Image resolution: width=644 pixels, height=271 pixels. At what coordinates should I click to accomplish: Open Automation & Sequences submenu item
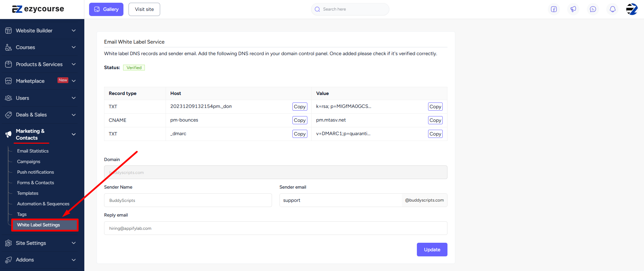pos(43,204)
